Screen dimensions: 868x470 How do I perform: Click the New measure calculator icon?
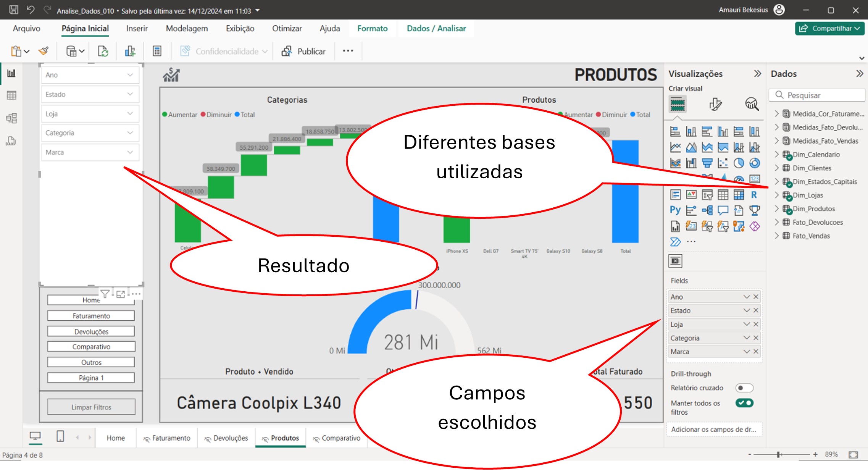point(157,51)
